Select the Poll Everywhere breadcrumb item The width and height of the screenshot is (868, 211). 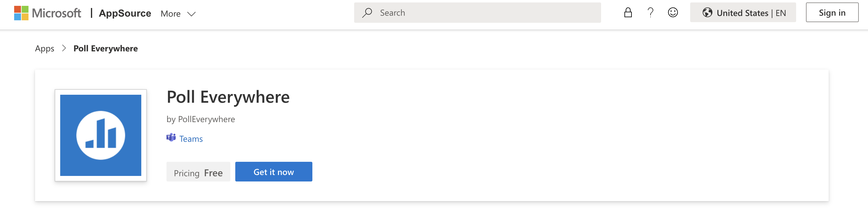(105, 49)
